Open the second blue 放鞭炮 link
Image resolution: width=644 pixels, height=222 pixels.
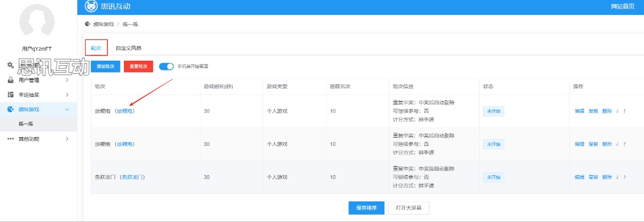125,144
